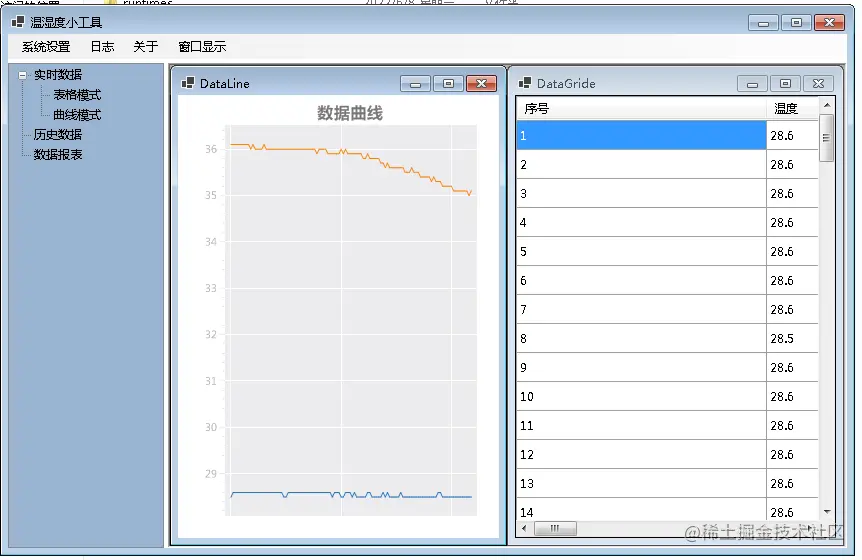Screen dimensions: 862x560
Task: Select 表格模式 tree item
Action: [77, 95]
